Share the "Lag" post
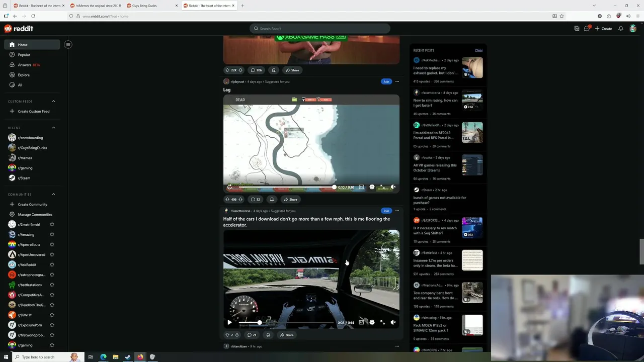 coord(290,199)
